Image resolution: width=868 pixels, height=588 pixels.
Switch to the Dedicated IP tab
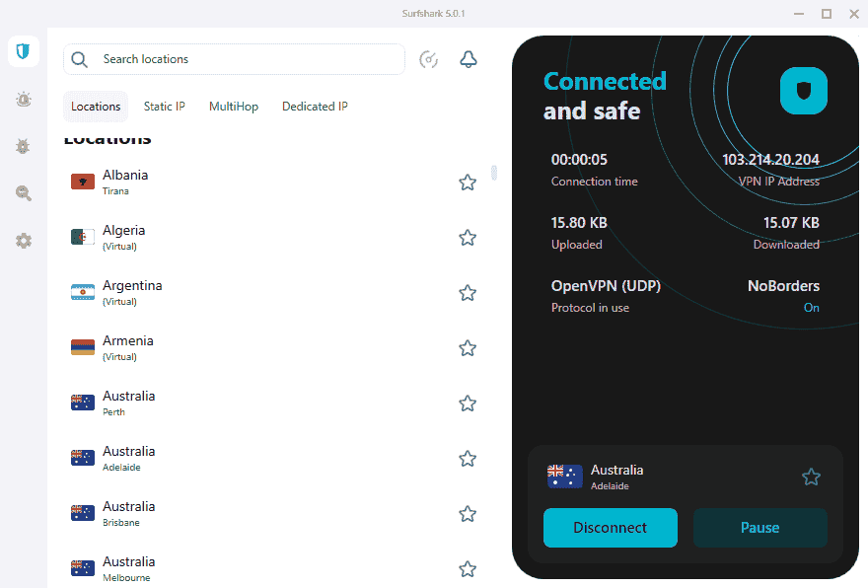315,107
